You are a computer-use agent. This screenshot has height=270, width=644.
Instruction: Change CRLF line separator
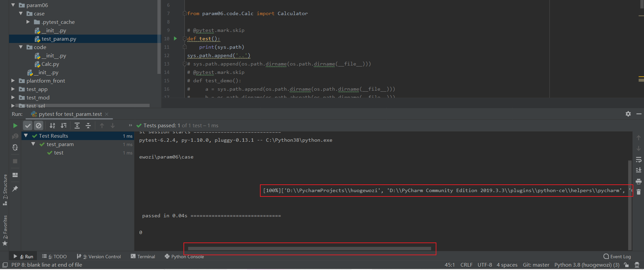[x=466, y=265]
